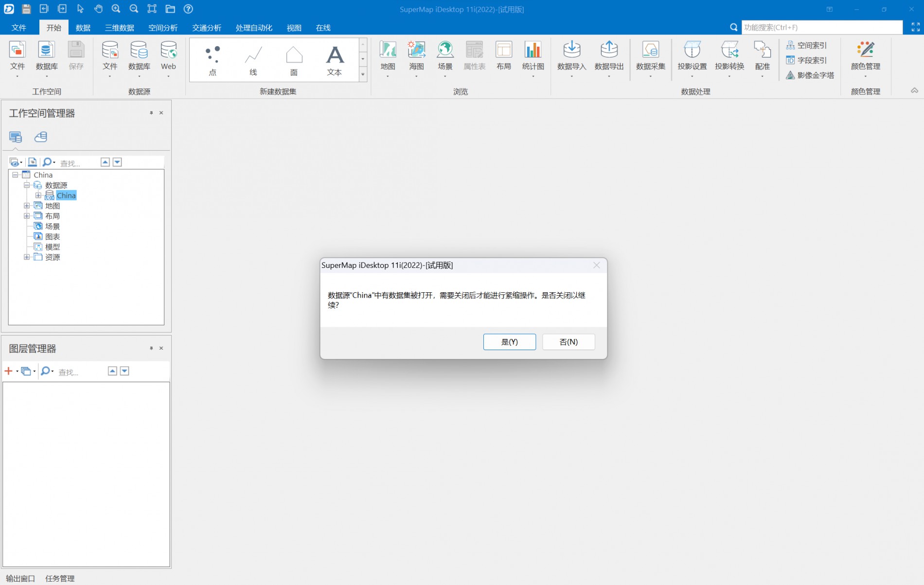
Task: Switch to the 交通分析 ribbon tab
Action: click(x=207, y=28)
